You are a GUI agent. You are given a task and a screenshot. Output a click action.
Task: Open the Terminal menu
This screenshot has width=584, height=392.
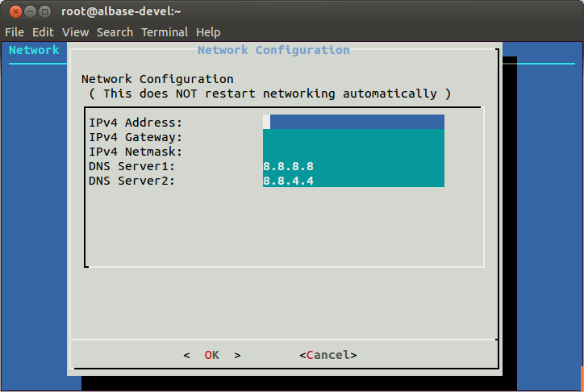pos(165,32)
